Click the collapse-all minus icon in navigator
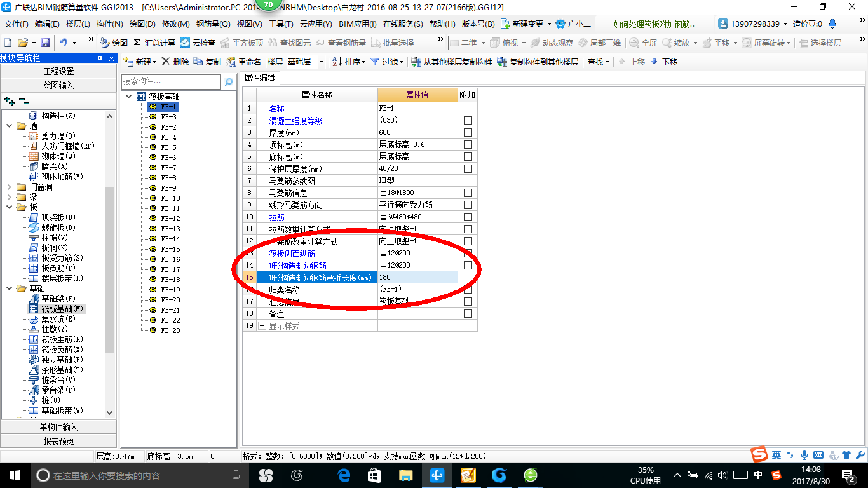 pyautogui.click(x=24, y=101)
